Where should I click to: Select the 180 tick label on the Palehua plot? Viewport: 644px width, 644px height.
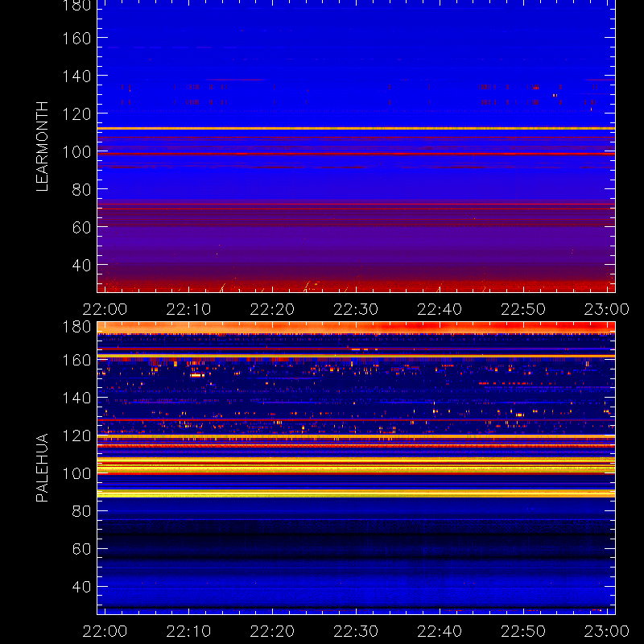click(76, 327)
